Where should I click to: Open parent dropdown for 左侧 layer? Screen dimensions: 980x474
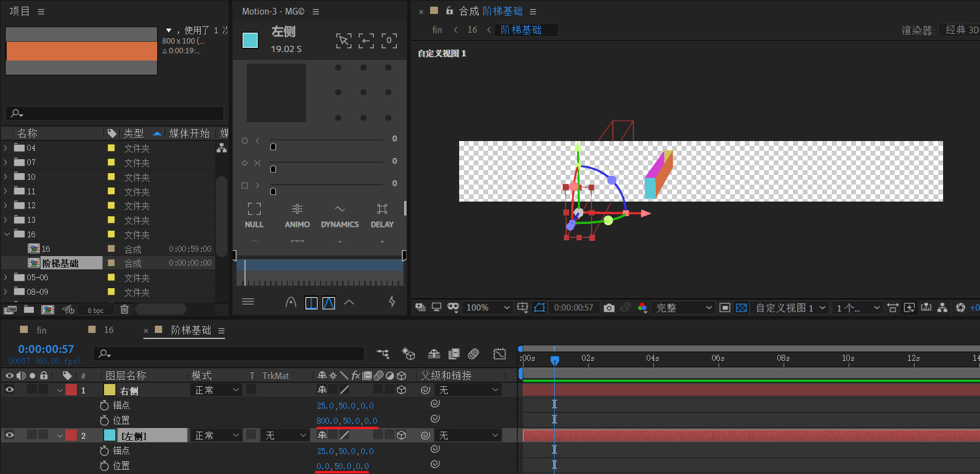tap(469, 435)
